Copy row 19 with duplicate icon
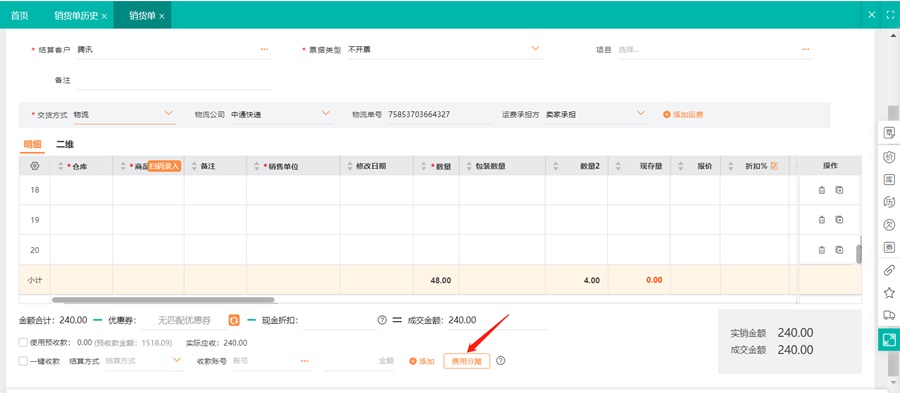Viewport: 900px width, 393px height. 839,219
